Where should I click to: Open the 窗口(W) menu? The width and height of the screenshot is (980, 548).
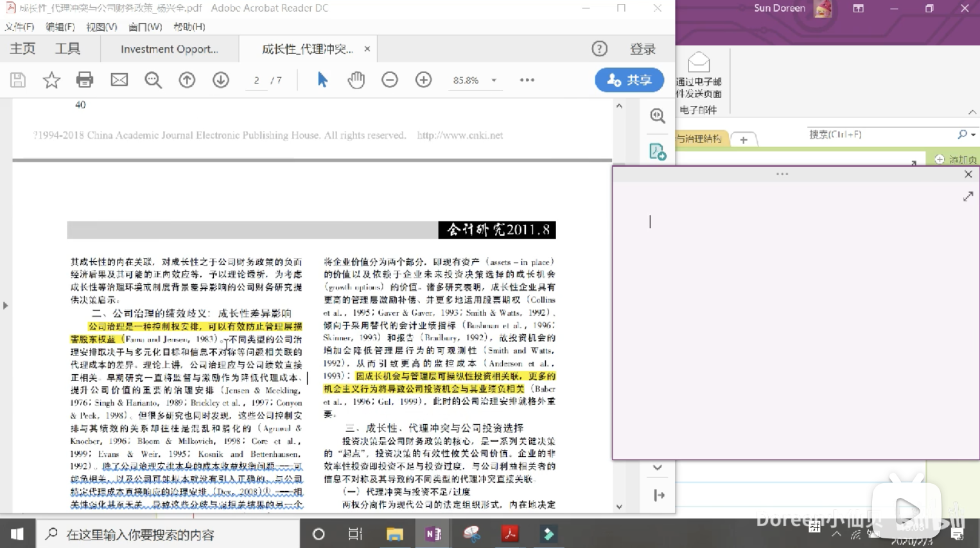click(145, 27)
